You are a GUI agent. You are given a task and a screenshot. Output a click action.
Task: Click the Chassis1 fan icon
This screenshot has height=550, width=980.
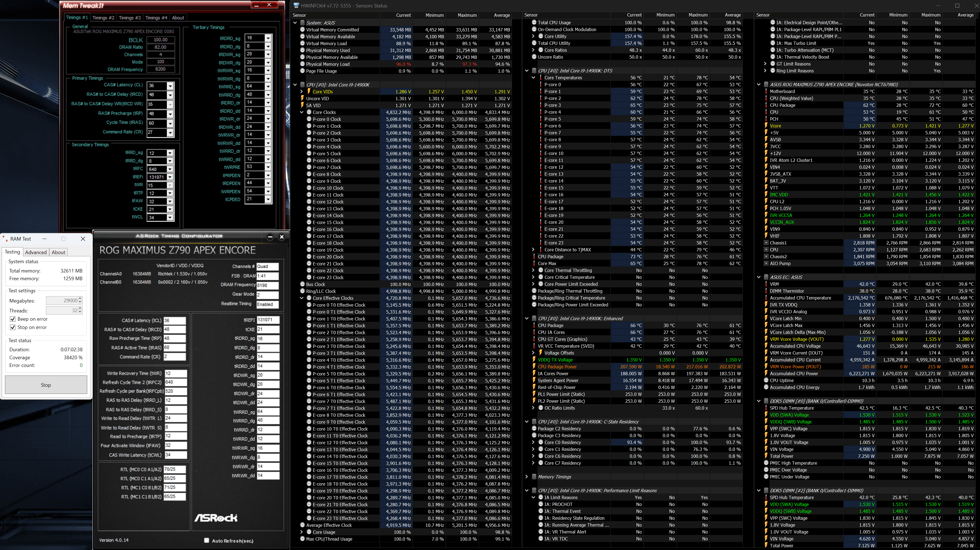[766, 243]
